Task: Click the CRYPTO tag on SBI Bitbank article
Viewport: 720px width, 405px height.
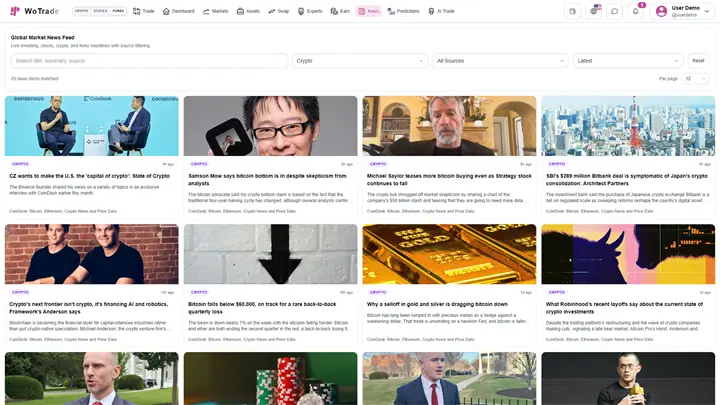Action: (557, 164)
